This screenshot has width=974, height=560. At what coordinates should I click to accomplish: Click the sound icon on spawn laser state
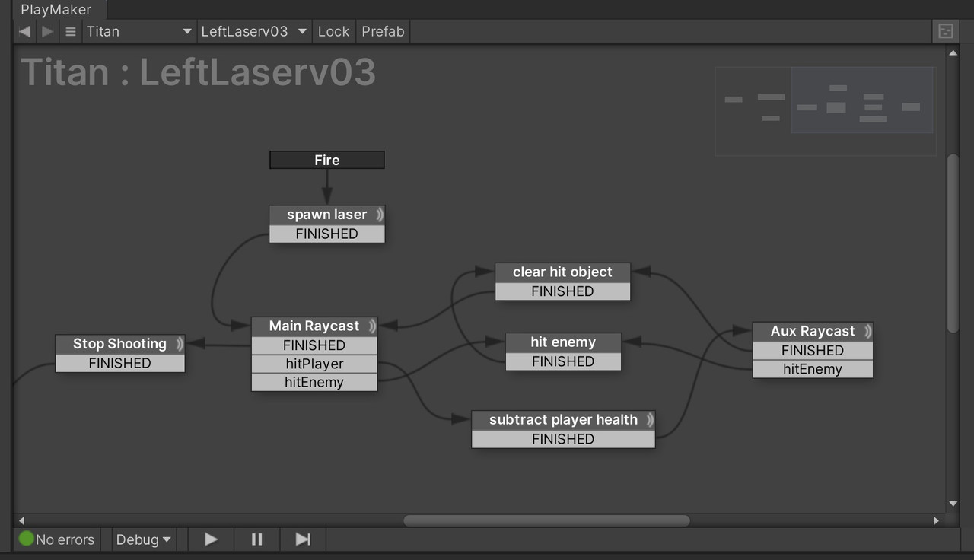(x=379, y=215)
